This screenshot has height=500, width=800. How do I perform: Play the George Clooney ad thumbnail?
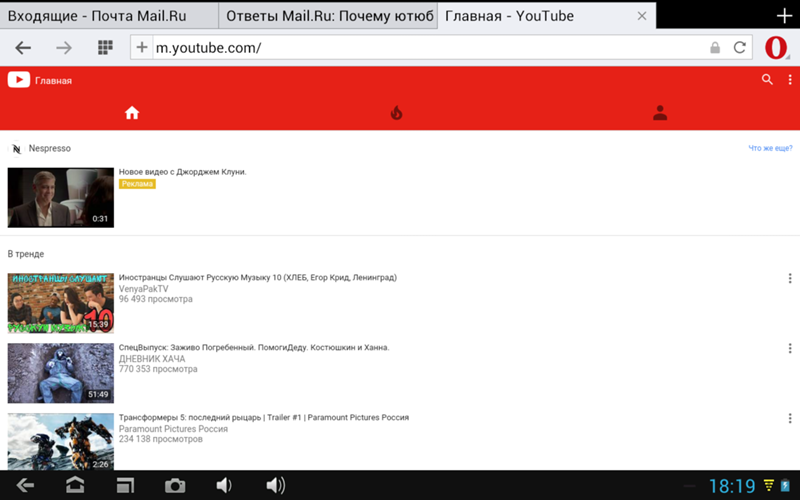pyautogui.click(x=61, y=197)
